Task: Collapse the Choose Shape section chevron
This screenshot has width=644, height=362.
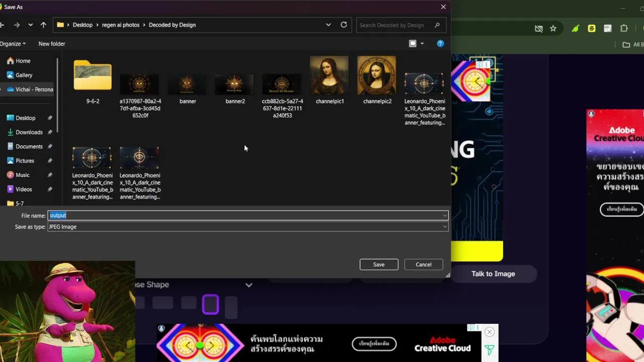Action: (x=249, y=285)
